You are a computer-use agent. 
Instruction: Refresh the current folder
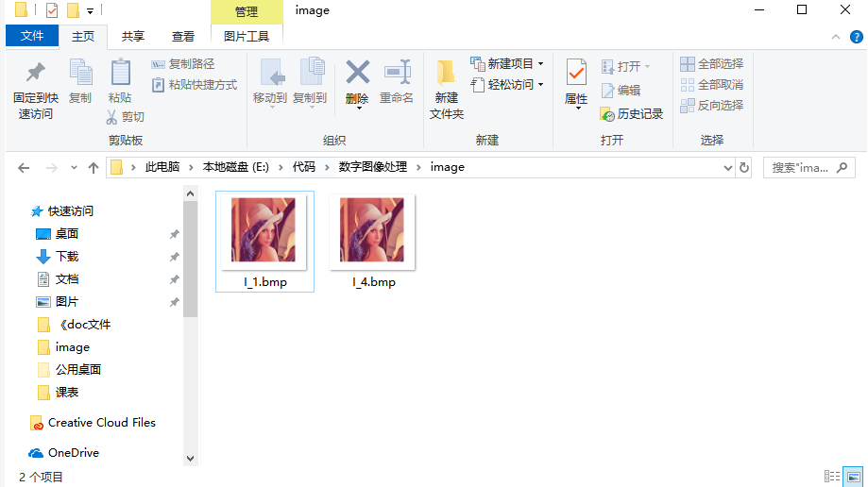pyautogui.click(x=744, y=168)
